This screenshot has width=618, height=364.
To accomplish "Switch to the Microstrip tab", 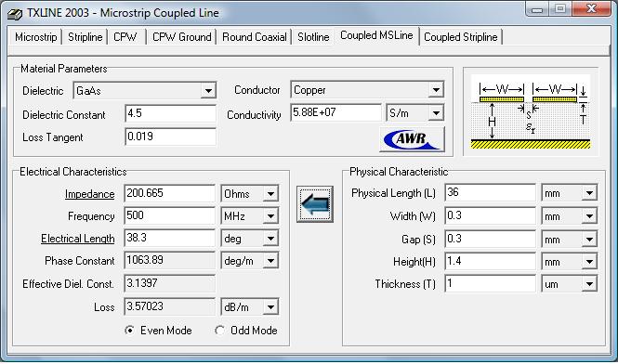I will point(36,37).
